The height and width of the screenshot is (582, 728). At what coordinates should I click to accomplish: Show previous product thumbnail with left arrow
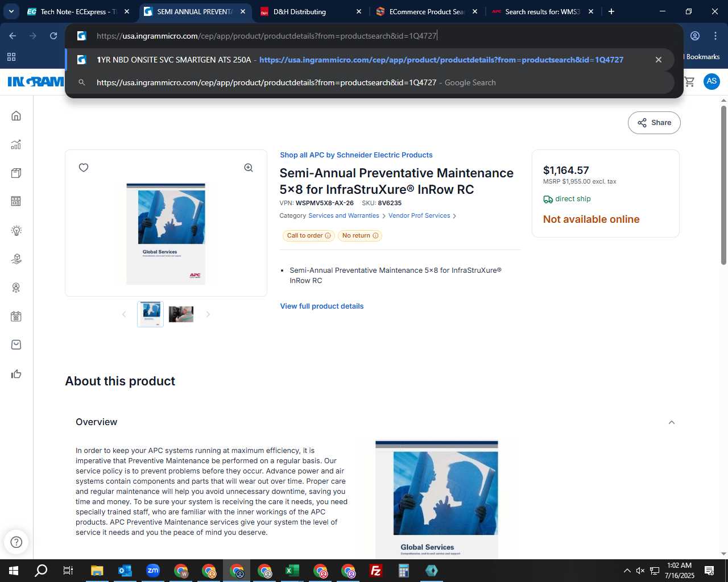(124, 314)
